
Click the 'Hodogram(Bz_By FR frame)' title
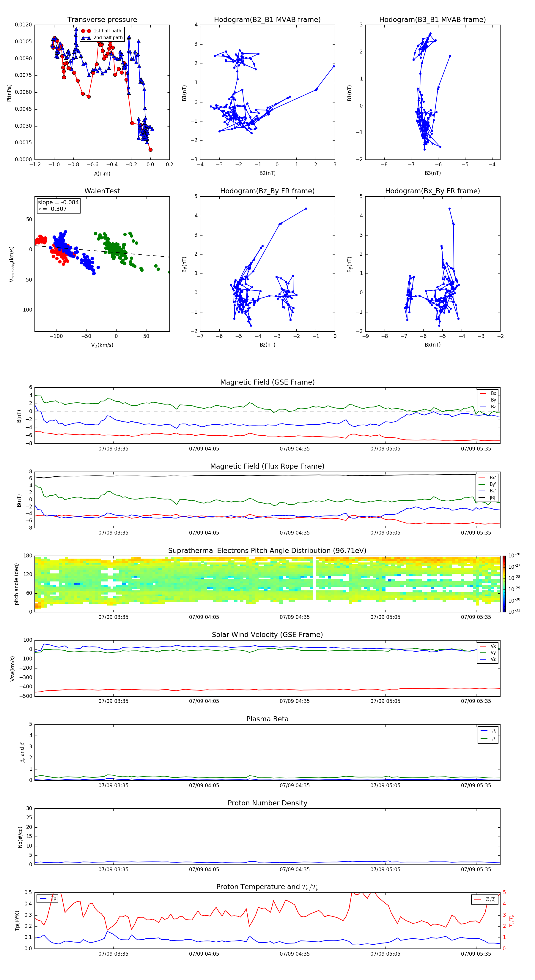coord(267,191)
